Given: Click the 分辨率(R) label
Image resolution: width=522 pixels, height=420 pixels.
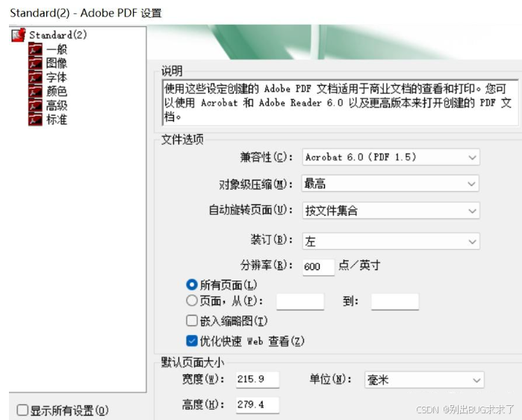Looking at the screenshot, I should pos(267,265).
